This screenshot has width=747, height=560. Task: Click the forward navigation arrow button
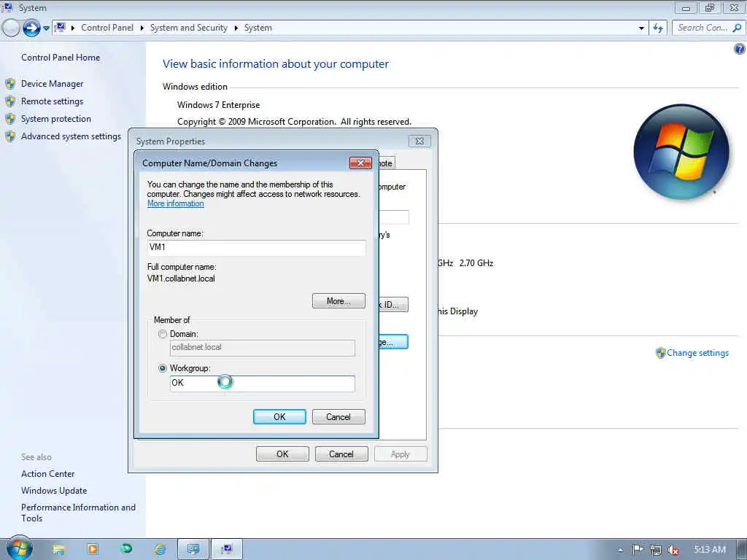[x=31, y=28]
